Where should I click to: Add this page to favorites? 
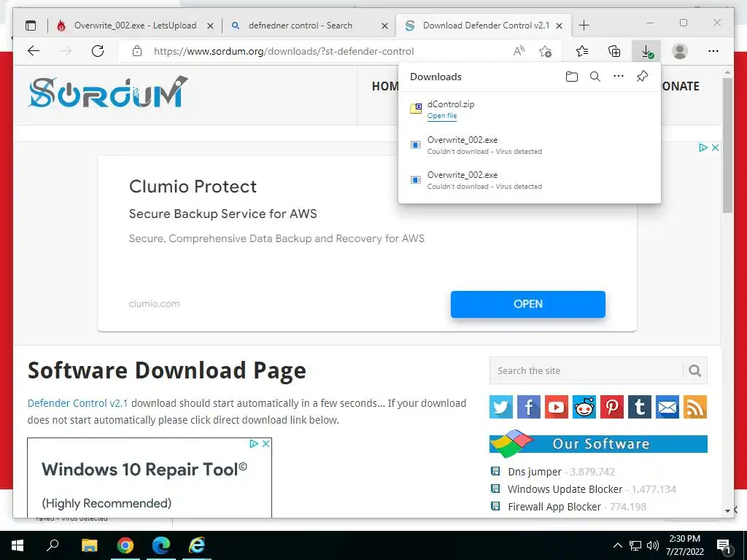(x=546, y=51)
